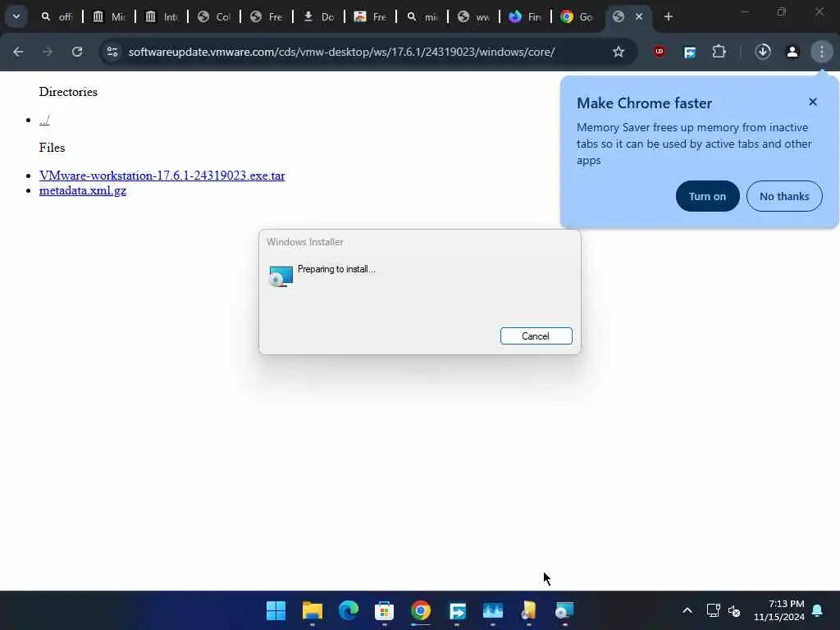The height and width of the screenshot is (630, 840).
Task: Switch to Chrome on the taskbar
Action: coord(421,610)
